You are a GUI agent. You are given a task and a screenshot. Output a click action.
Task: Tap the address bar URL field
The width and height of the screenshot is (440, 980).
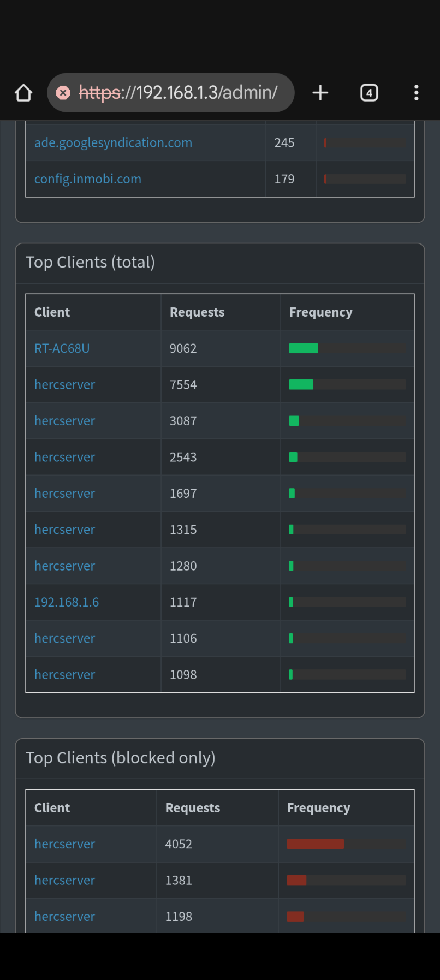pyautogui.click(x=171, y=93)
